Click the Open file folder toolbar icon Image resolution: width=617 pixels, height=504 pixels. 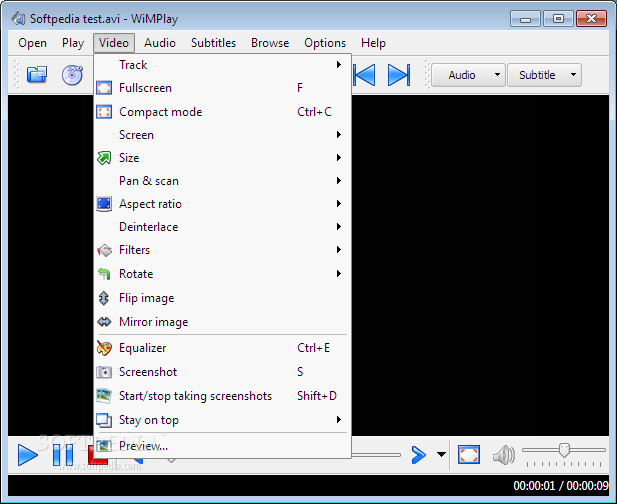[37, 74]
